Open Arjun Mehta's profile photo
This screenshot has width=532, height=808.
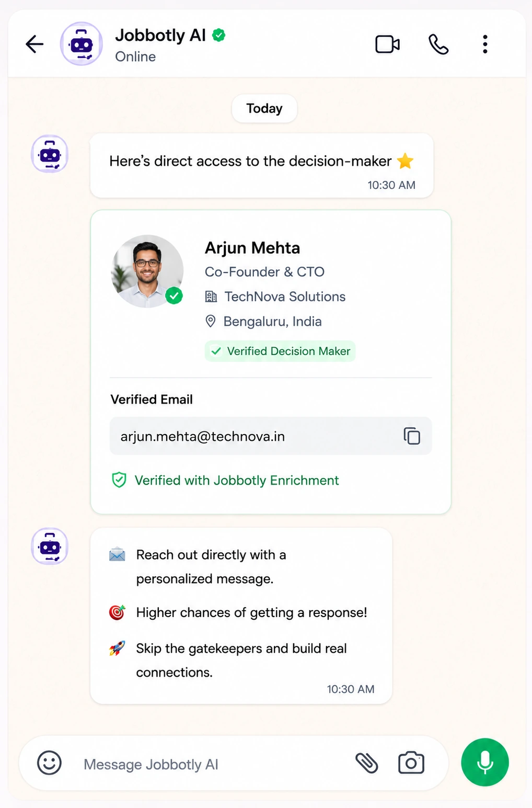pos(147,271)
